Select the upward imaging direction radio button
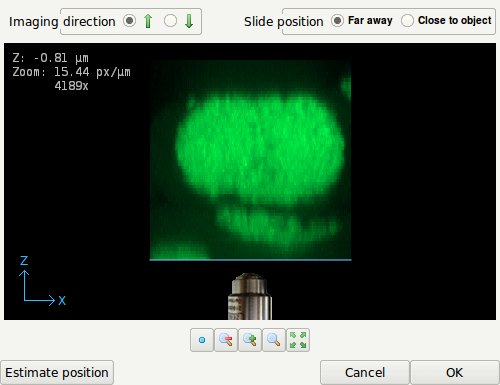This screenshot has height=385, width=500. [x=129, y=21]
